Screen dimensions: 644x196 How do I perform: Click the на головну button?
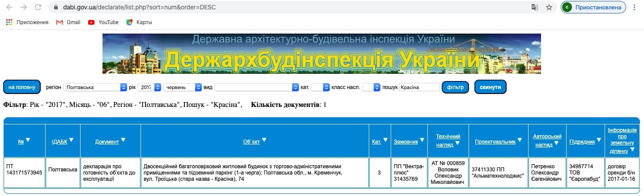[22, 87]
